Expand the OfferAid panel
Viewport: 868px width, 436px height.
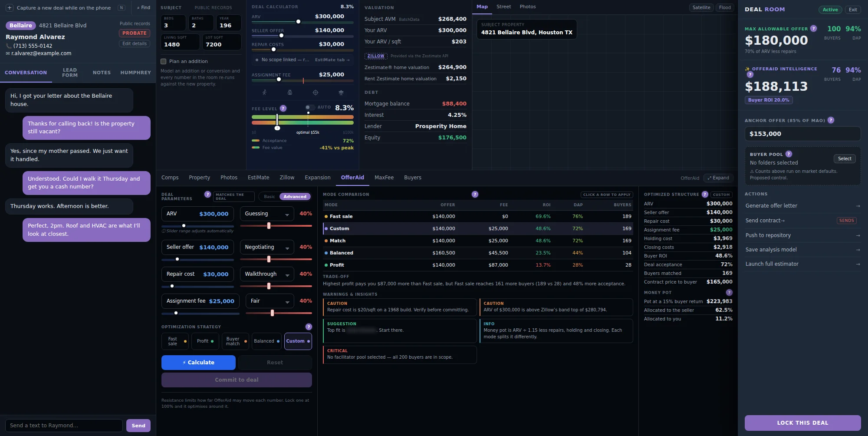[x=718, y=178]
